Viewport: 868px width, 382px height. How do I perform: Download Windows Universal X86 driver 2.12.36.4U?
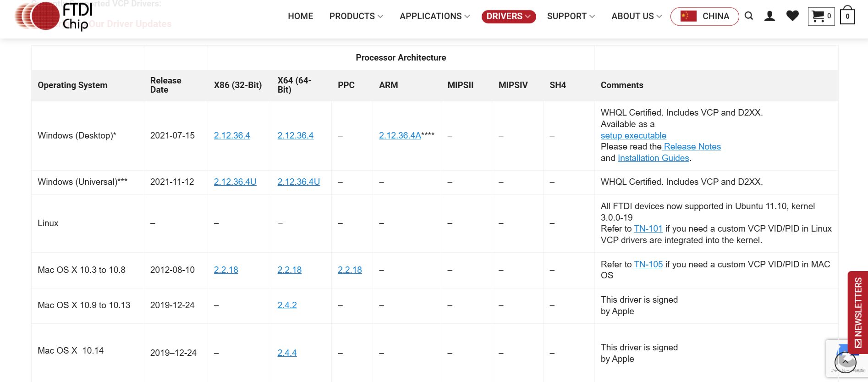[235, 182]
